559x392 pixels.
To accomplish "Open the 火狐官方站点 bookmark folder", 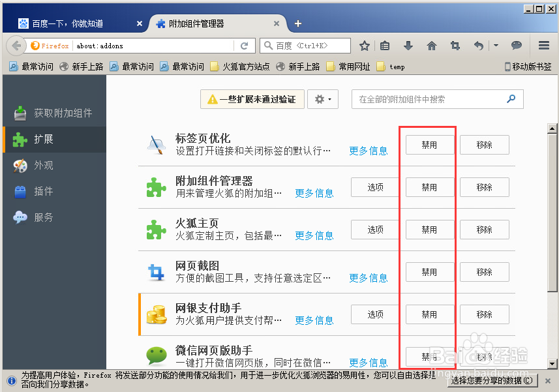I will coord(240,67).
